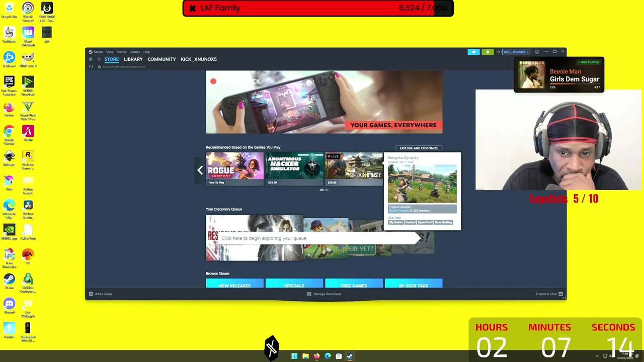Open File Explorer from the taskbar

point(305,356)
